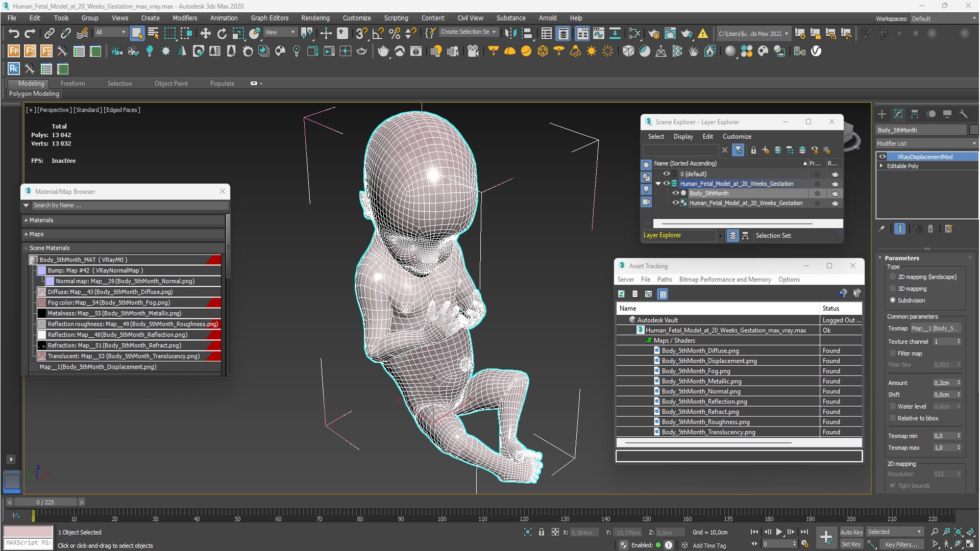
Task: Toggle visibility eye for Body_5thMonth layer row
Action: (x=675, y=193)
